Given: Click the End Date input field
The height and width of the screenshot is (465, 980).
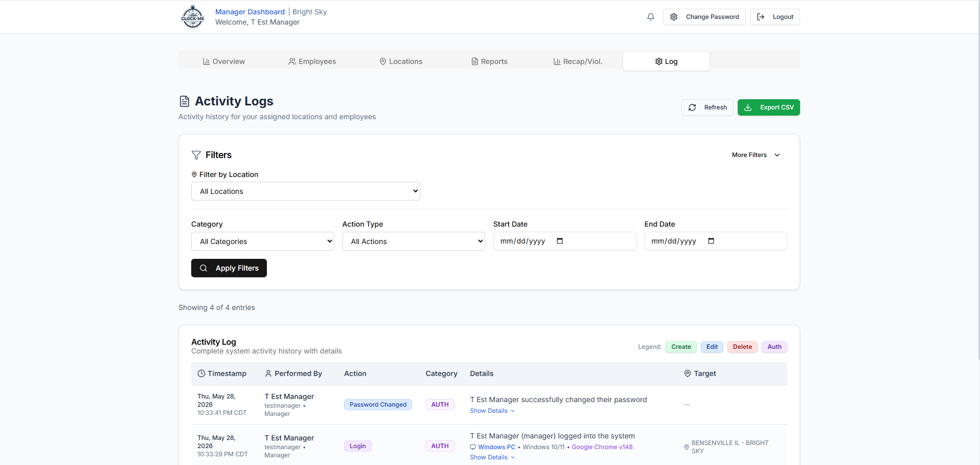Looking at the screenshot, I should (x=716, y=241).
